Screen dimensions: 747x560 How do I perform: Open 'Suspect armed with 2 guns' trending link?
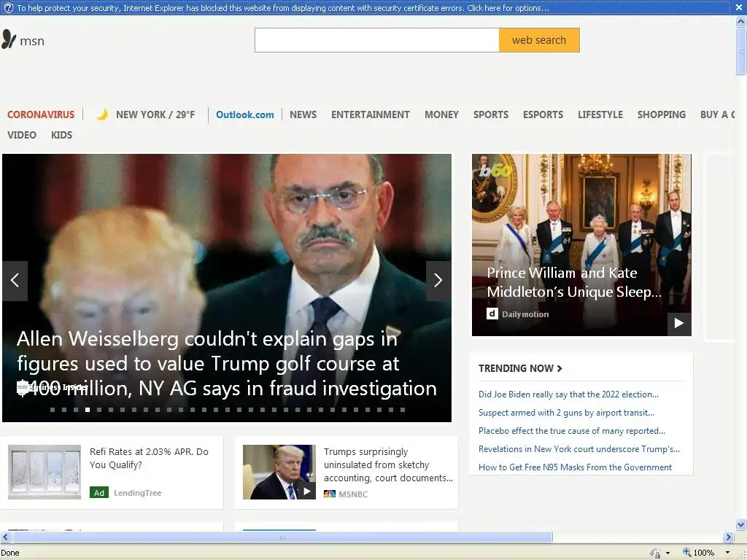566,413
